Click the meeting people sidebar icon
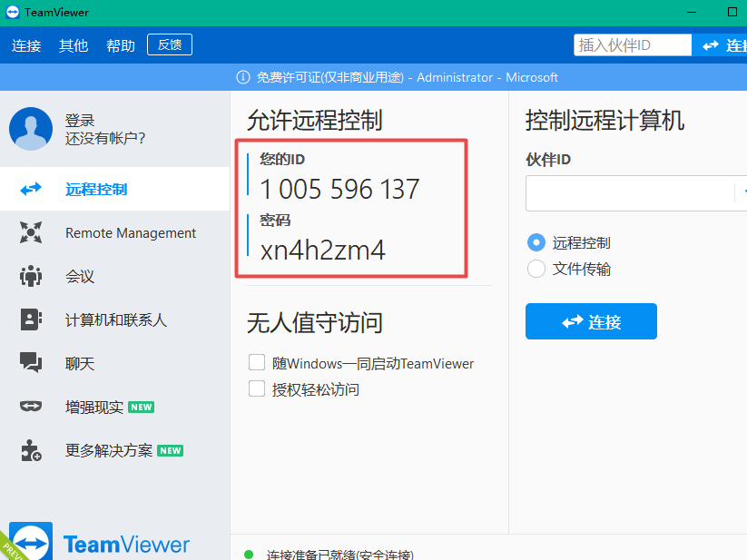747x560 pixels. (31, 276)
